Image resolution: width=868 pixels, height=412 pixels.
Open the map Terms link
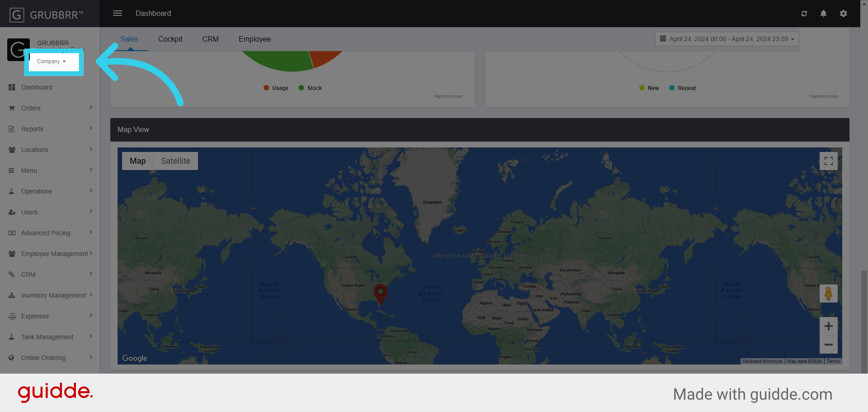[x=833, y=361]
